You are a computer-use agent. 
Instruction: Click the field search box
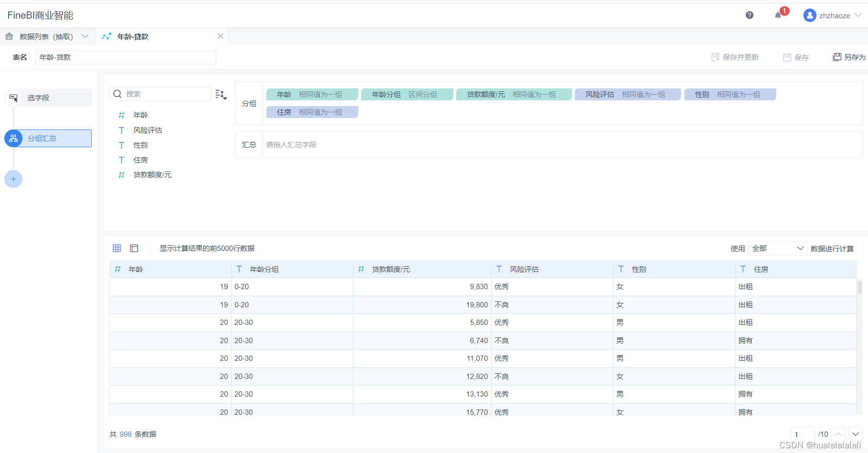[x=160, y=94]
